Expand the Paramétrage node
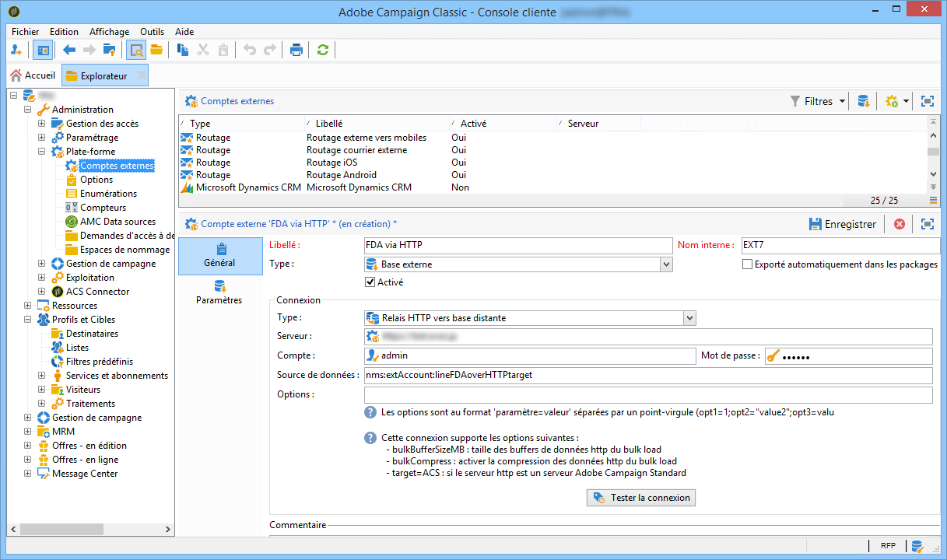Viewport: 947px width, 560px height. (42, 138)
